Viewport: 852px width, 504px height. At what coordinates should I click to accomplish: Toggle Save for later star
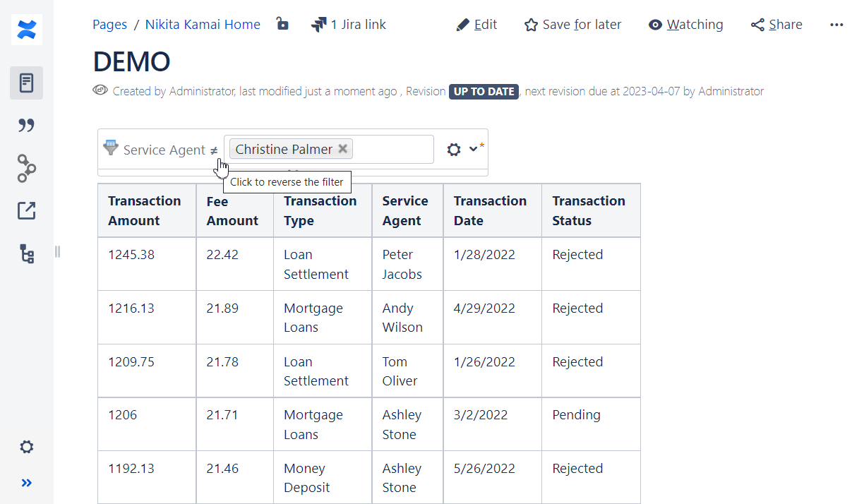pyautogui.click(x=572, y=25)
